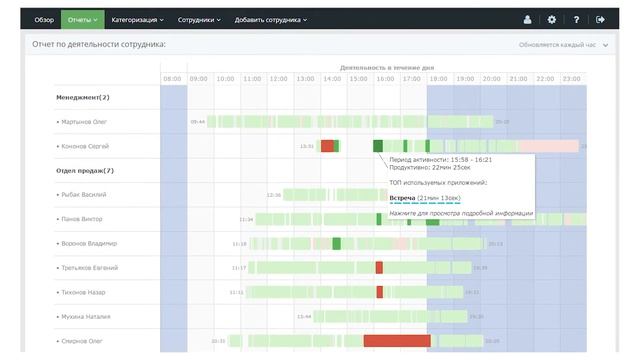Click the 12:00 hour column header
This screenshot has width=640, height=360.
[278, 79]
